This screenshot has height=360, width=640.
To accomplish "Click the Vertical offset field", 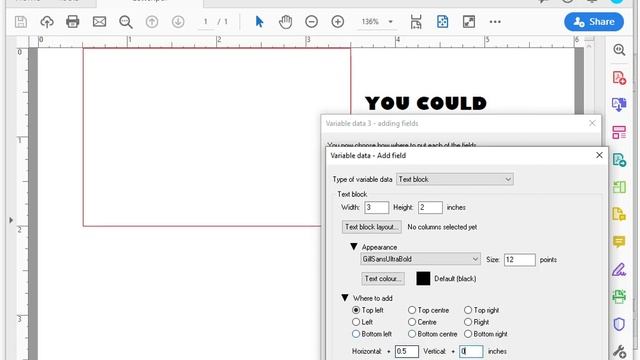I will click(x=471, y=351).
